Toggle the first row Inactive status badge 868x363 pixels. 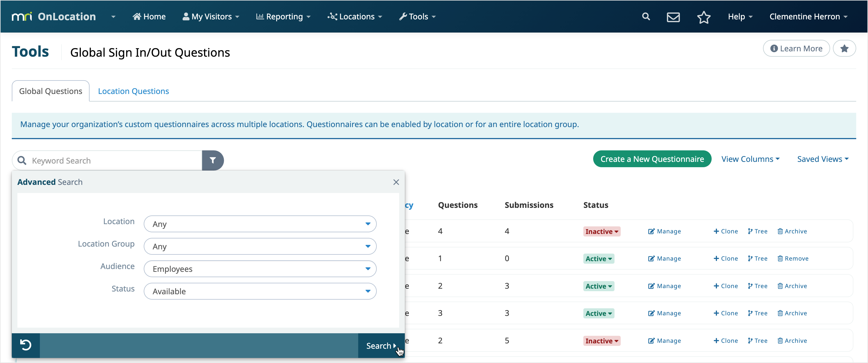pyautogui.click(x=602, y=231)
